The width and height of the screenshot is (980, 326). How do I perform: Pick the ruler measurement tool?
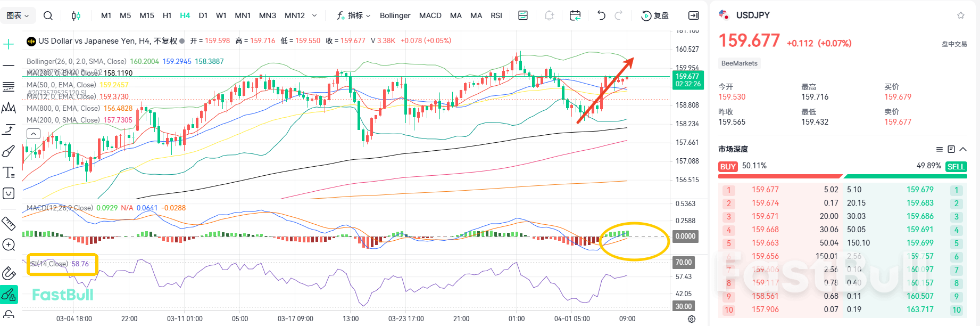point(9,223)
